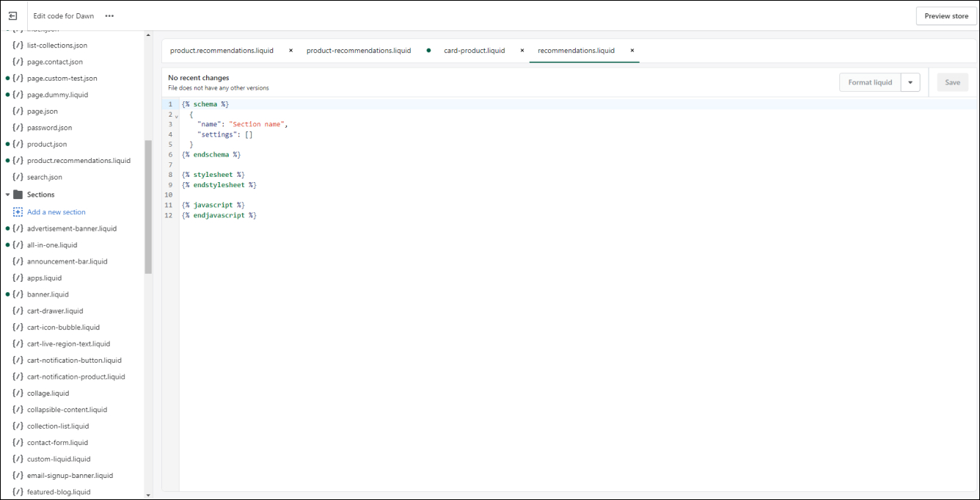The height and width of the screenshot is (500, 980).
Task: Click file icon next to collage.liquid
Action: pos(18,394)
